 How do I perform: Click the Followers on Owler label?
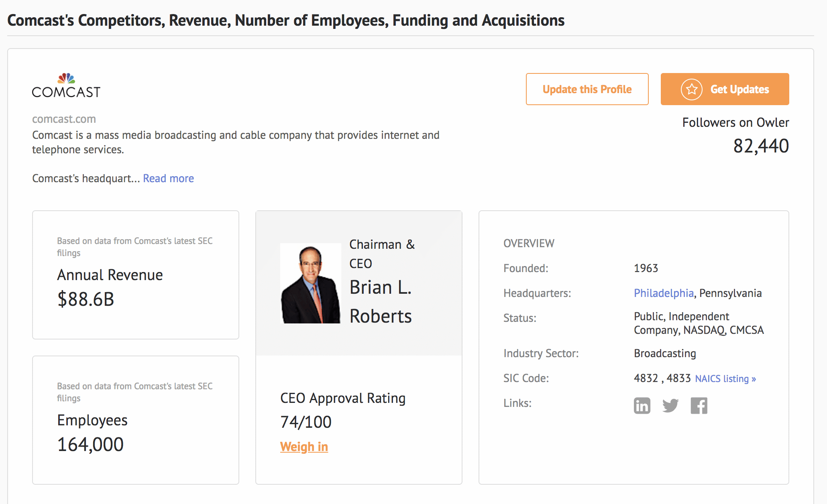pos(735,122)
